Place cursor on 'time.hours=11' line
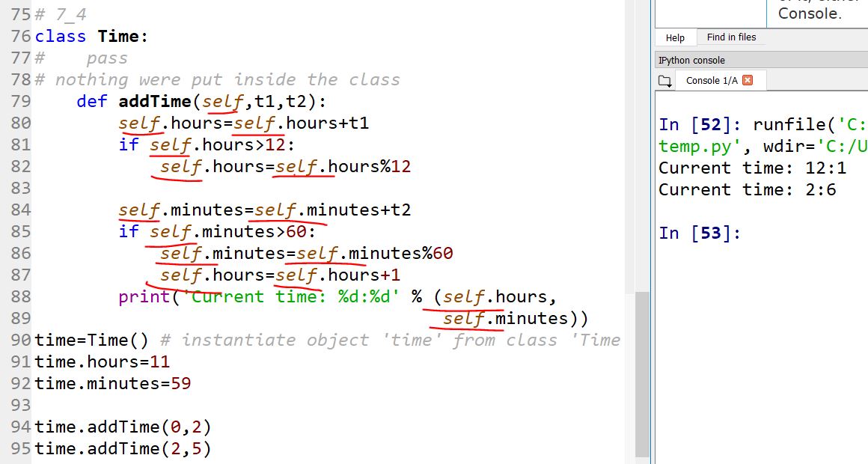868x464 pixels. tap(102, 362)
